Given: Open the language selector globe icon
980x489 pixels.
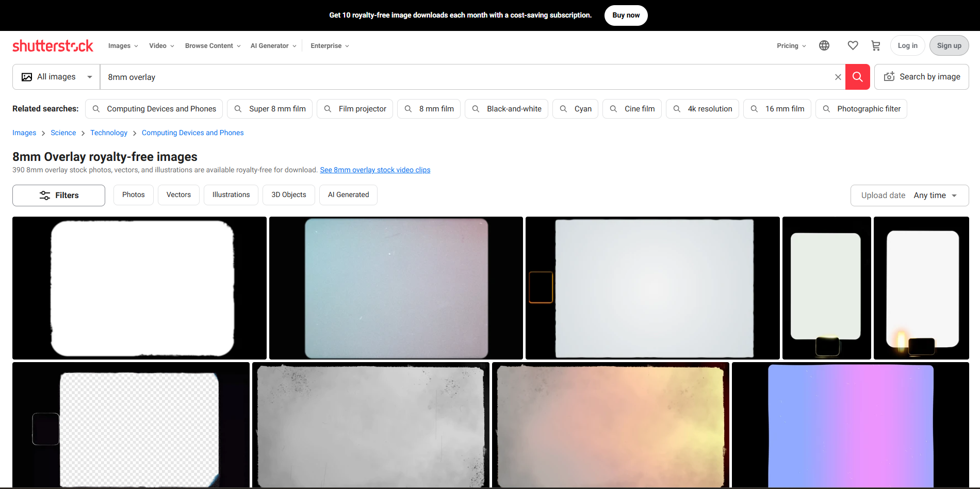Looking at the screenshot, I should 824,45.
